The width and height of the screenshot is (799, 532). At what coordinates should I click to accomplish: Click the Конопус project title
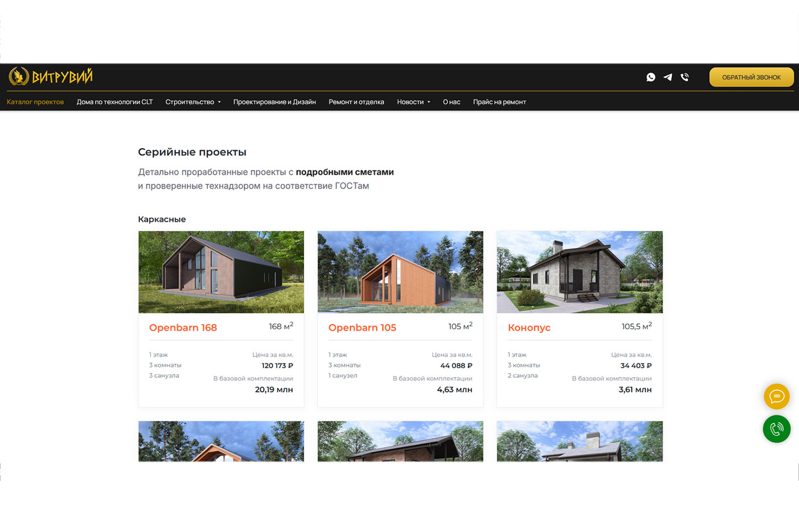[x=529, y=328]
